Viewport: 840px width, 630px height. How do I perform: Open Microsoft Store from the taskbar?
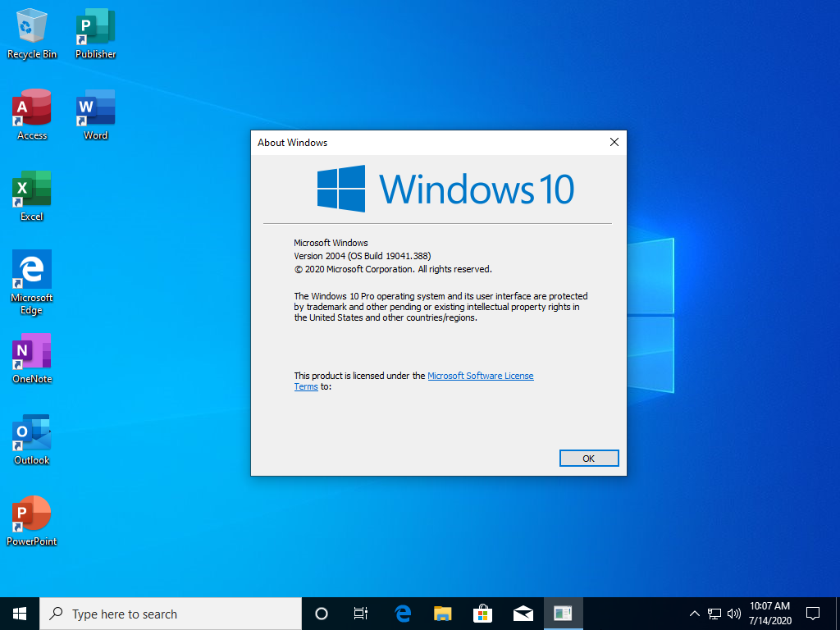pos(482,614)
